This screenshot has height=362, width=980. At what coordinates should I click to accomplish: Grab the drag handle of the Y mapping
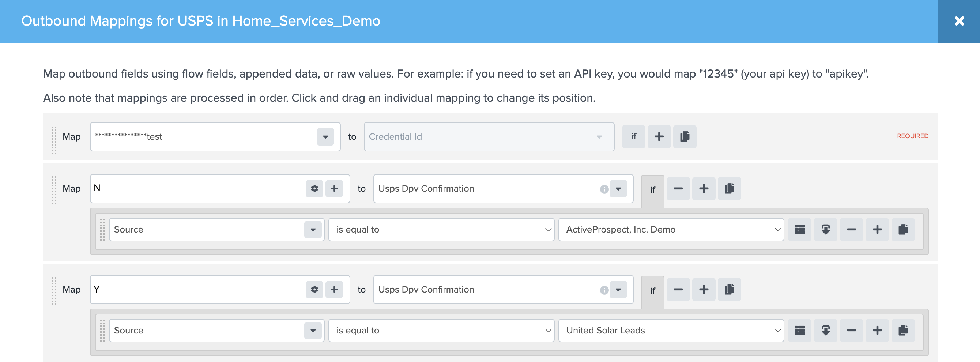coord(54,291)
